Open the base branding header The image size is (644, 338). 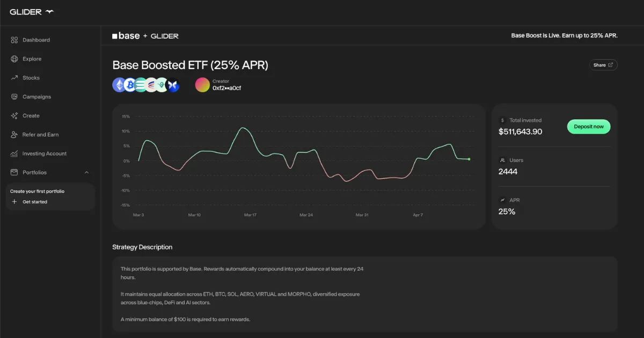[127, 35]
